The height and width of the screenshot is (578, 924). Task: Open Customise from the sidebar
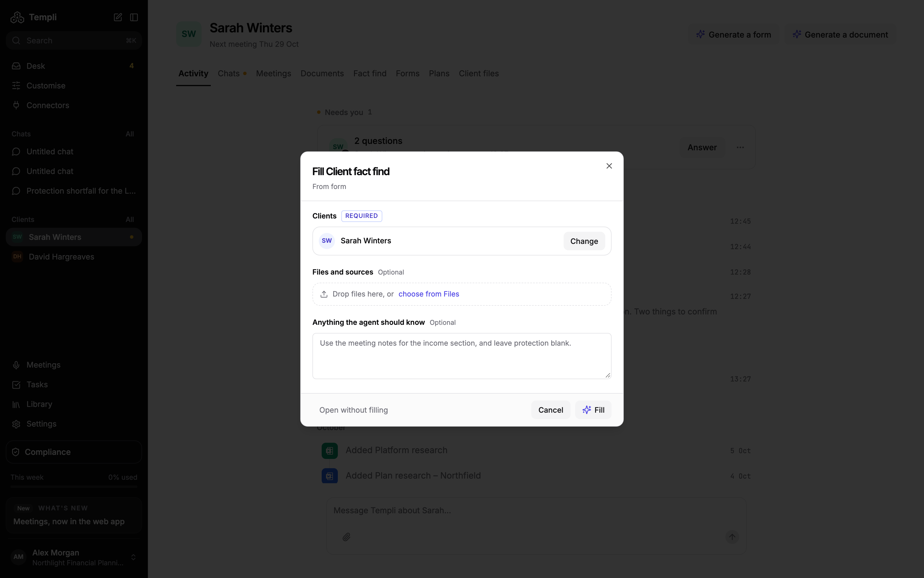coord(74,86)
